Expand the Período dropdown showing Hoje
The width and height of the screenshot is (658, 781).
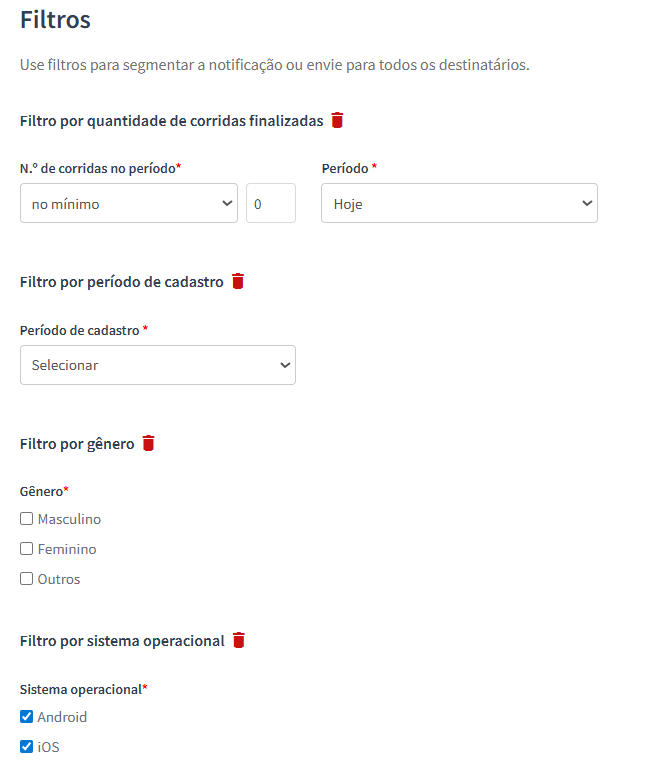tap(459, 203)
